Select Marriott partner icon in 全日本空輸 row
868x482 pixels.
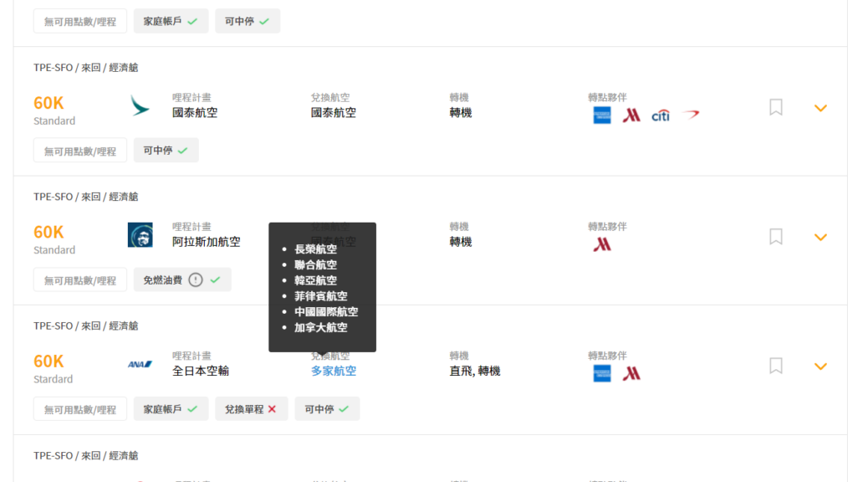631,373
